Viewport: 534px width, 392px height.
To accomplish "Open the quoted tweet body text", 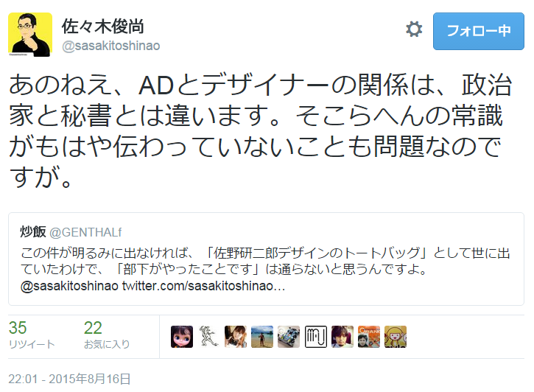I will coord(265,262).
